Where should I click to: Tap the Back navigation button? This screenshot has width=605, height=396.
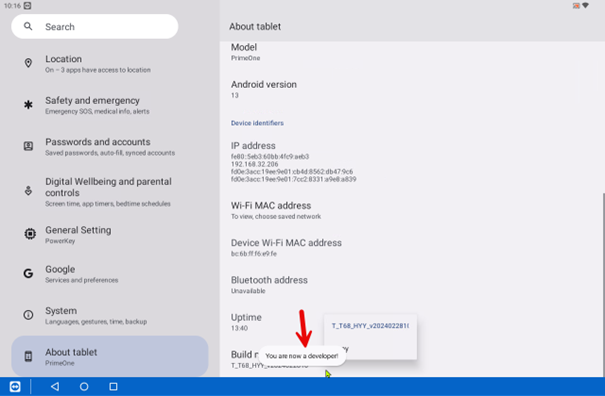click(55, 386)
